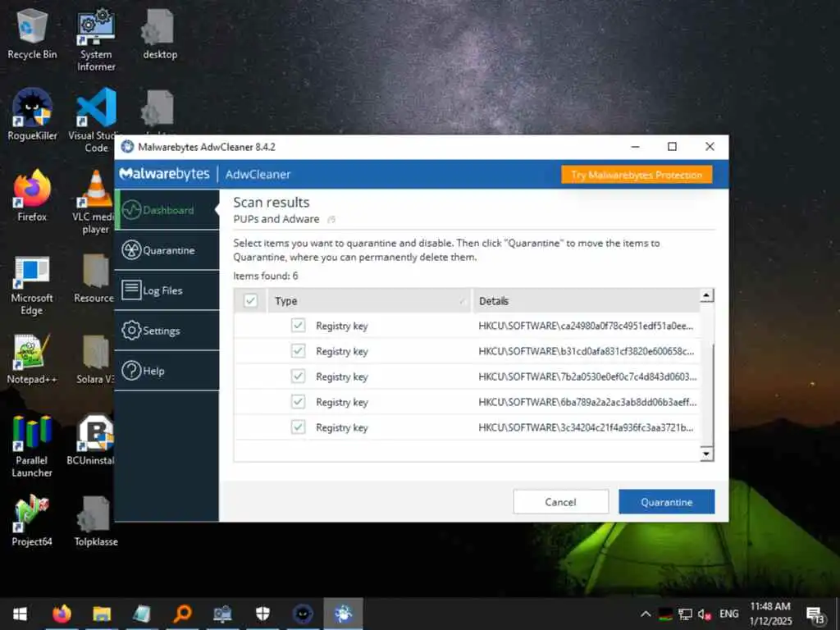Click the copy icon beside PUPs and Adware
Image resolution: width=840 pixels, height=630 pixels.
331,219
